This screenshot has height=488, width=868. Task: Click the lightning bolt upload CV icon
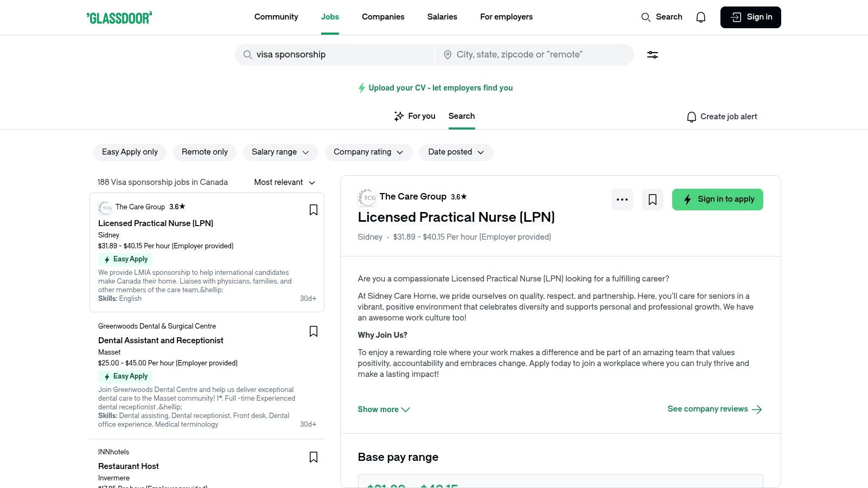click(x=362, y=88)
